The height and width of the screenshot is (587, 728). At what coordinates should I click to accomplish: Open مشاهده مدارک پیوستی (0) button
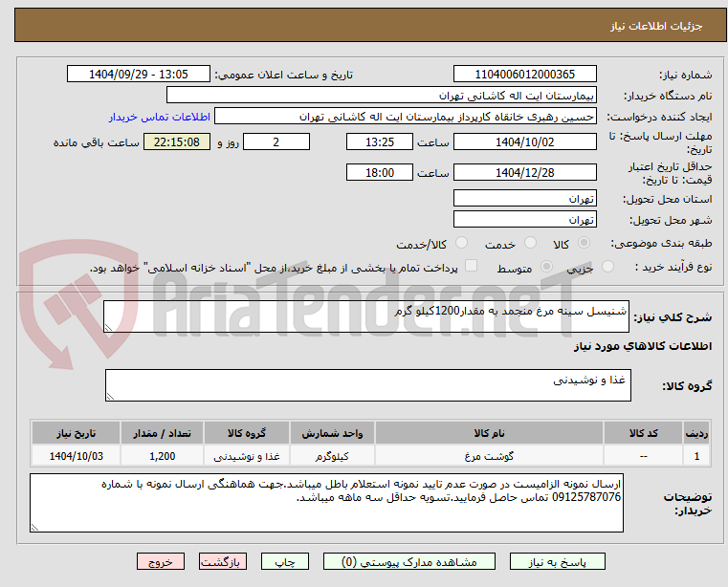click(409, 561)
